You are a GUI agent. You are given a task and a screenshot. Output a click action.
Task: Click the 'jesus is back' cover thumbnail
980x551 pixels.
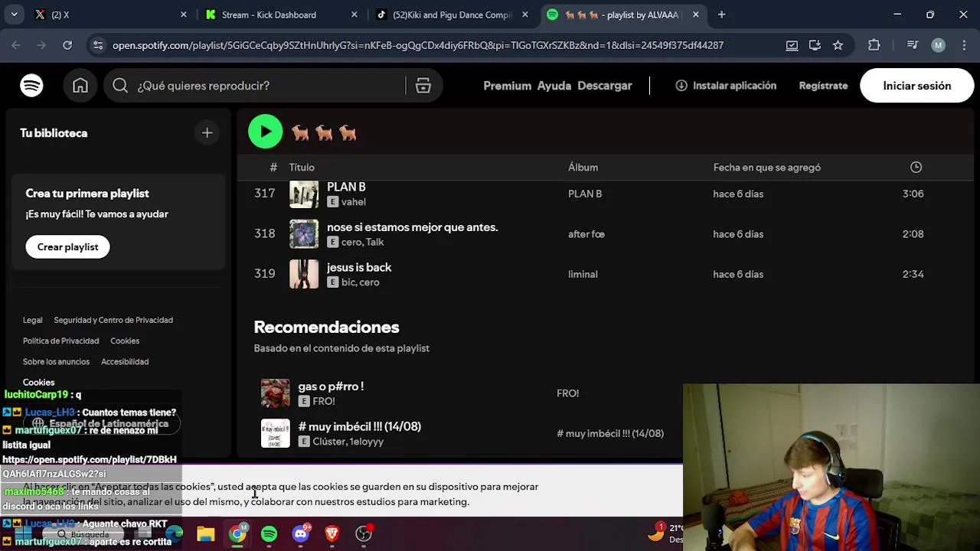point(304,274)
